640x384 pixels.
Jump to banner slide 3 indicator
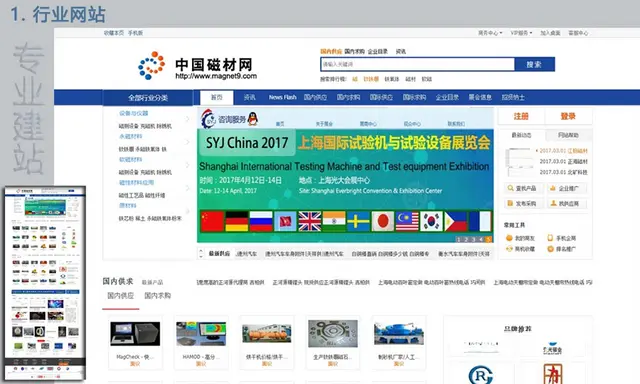tap(473, 240)
